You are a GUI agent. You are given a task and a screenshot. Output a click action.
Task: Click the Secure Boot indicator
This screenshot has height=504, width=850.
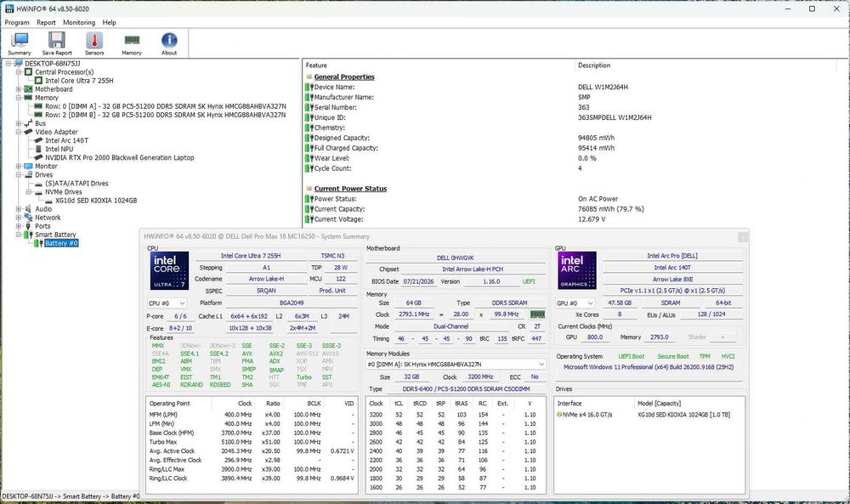click(x=672, y=357)
